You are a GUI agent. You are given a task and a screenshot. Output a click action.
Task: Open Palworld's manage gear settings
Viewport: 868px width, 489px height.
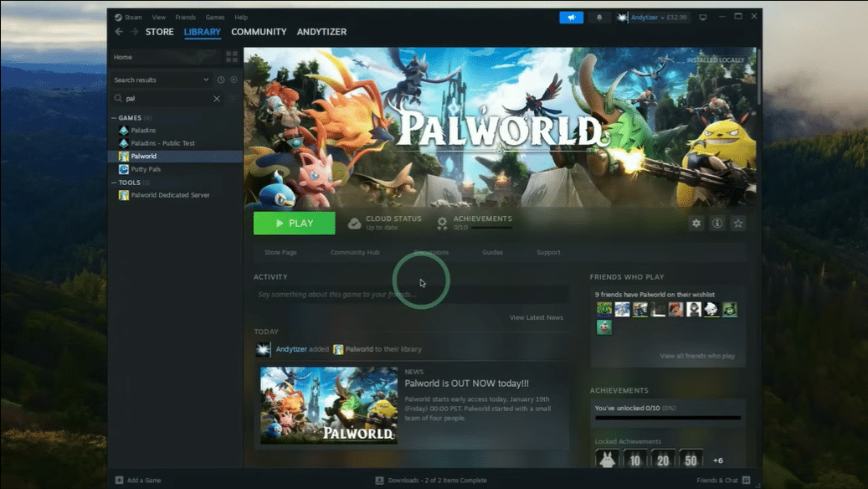(x=696, y=224)
